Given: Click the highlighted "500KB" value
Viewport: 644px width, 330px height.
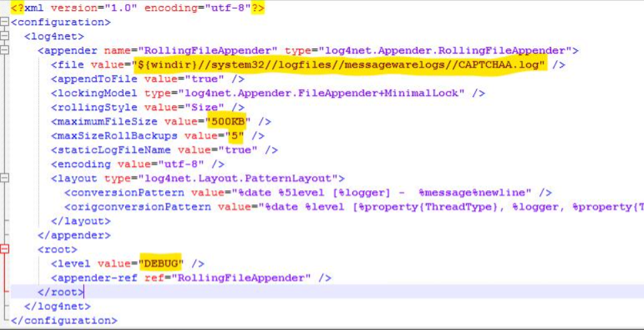Looking at the screenshot, I should point(228,122).
